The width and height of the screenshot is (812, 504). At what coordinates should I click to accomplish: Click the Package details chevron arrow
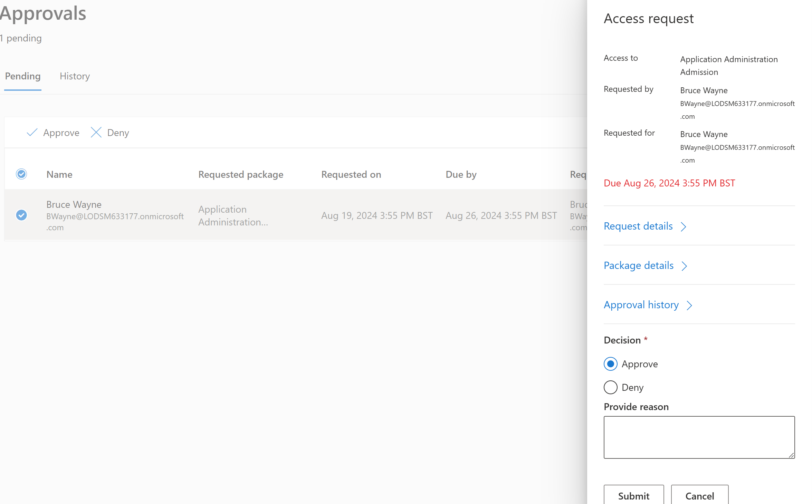(684, 266)
